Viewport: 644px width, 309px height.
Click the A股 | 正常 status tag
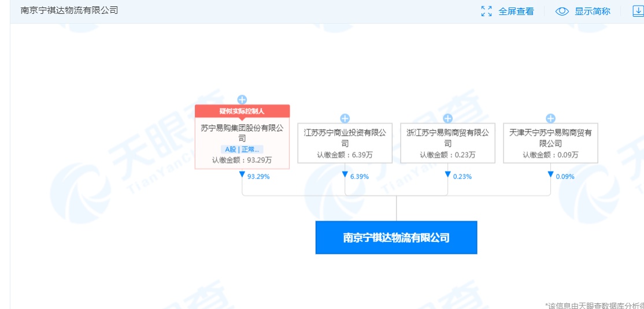point(242,150)
